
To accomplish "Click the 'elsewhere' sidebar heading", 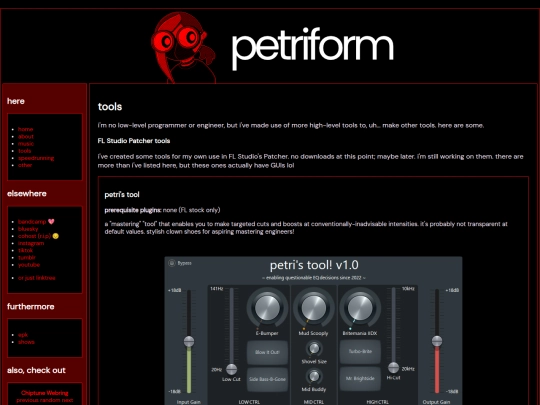I will coord(27,194).
